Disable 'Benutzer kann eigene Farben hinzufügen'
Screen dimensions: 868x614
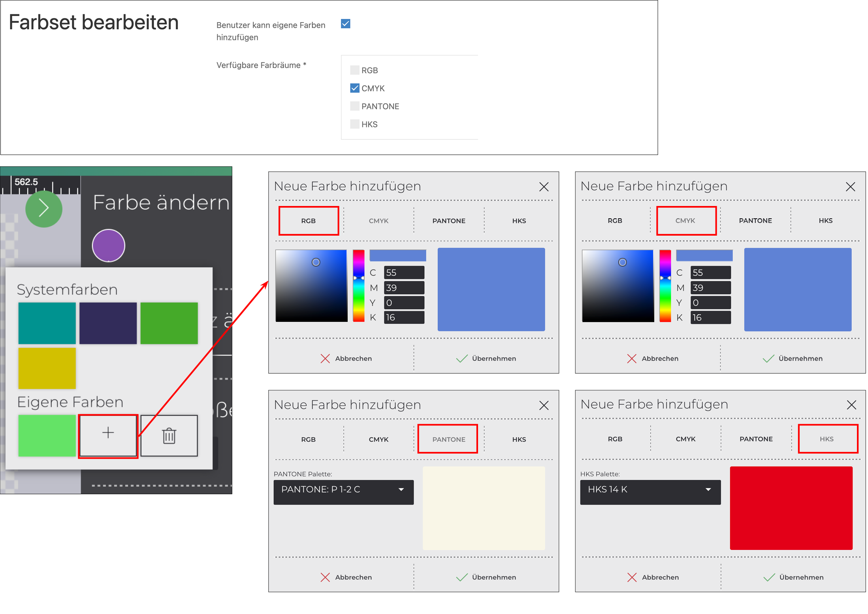tap(345, 24)
